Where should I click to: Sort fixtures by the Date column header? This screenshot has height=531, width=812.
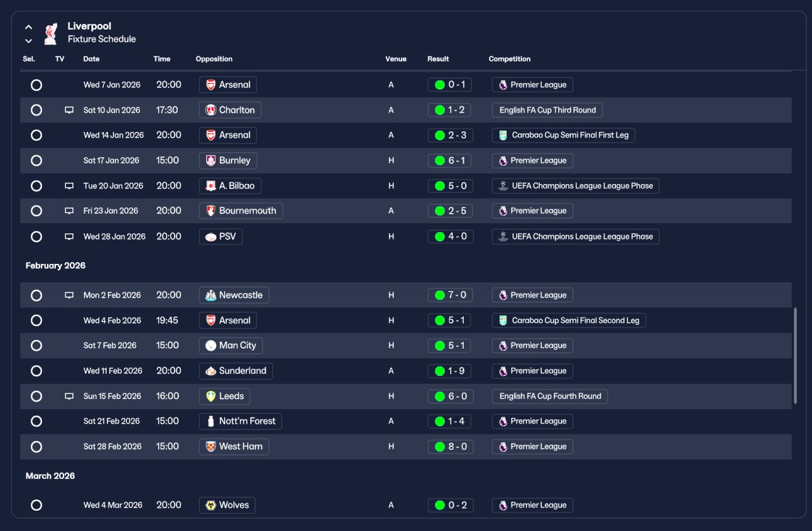click(91, 59)
